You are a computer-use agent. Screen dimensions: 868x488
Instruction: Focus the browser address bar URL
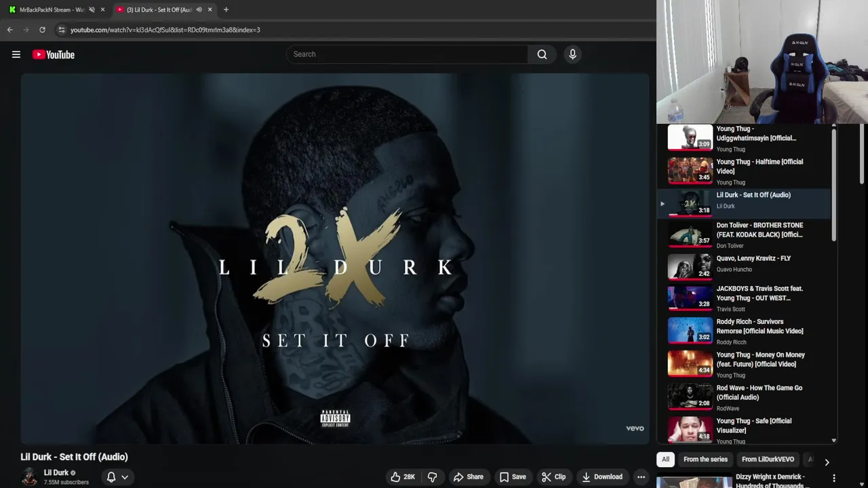(x=165, y=30)
